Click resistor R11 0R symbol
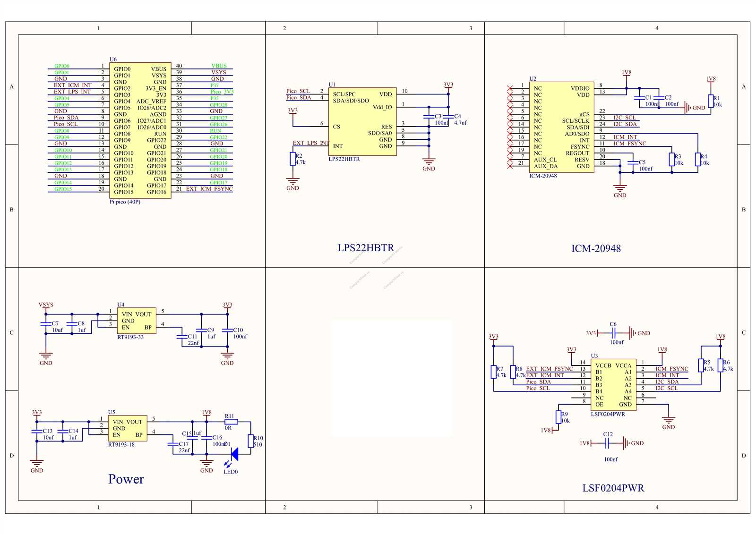 (231, 422)
